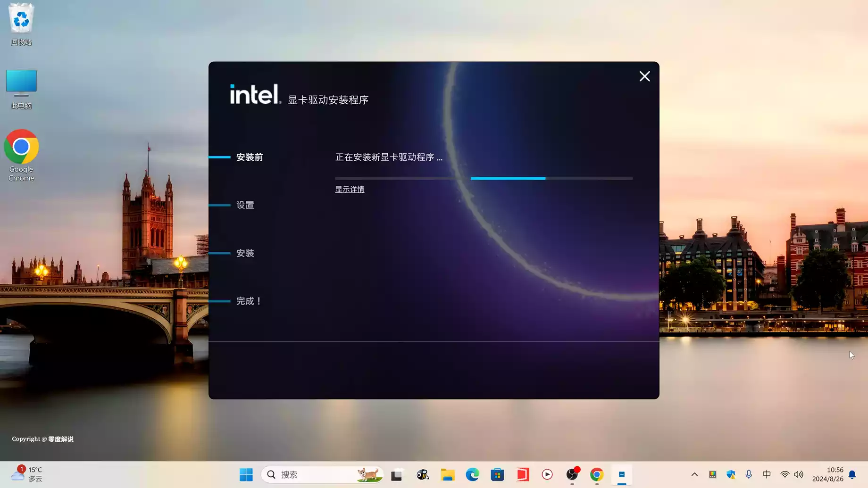Open the weather widget showing 15°C

pos(27,474)
